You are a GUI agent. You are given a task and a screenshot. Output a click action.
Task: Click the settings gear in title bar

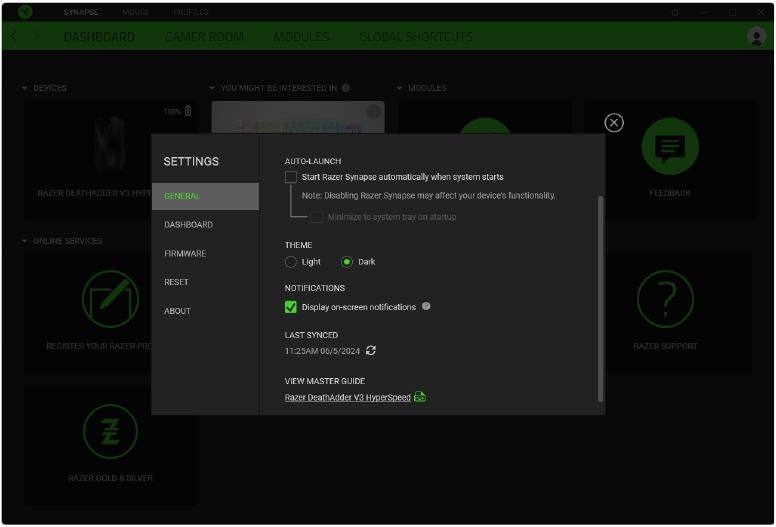(675, 12)
